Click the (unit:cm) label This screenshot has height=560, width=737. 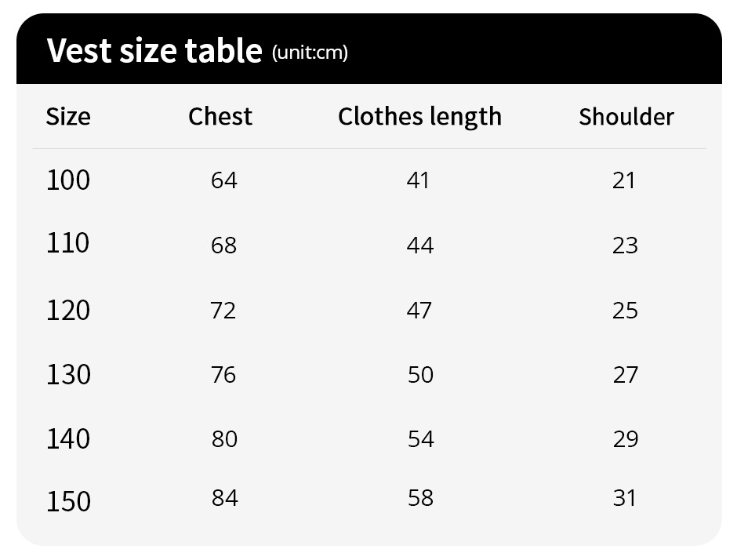pyautogui.click(x=310, y=53)
